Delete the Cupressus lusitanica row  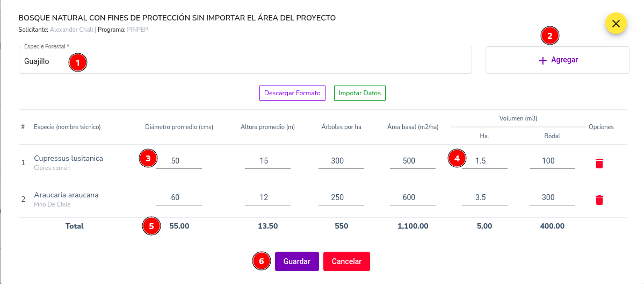599,164
